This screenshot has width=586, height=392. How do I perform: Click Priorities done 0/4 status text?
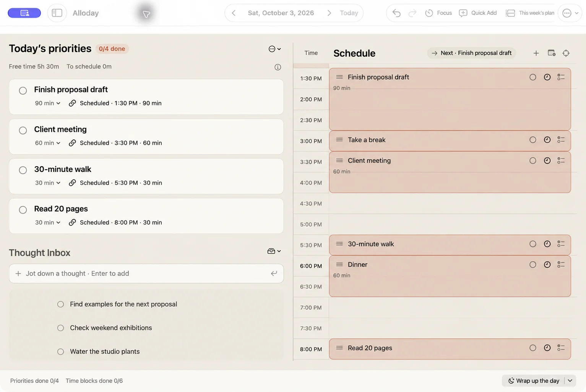click(x=34, y=381)
